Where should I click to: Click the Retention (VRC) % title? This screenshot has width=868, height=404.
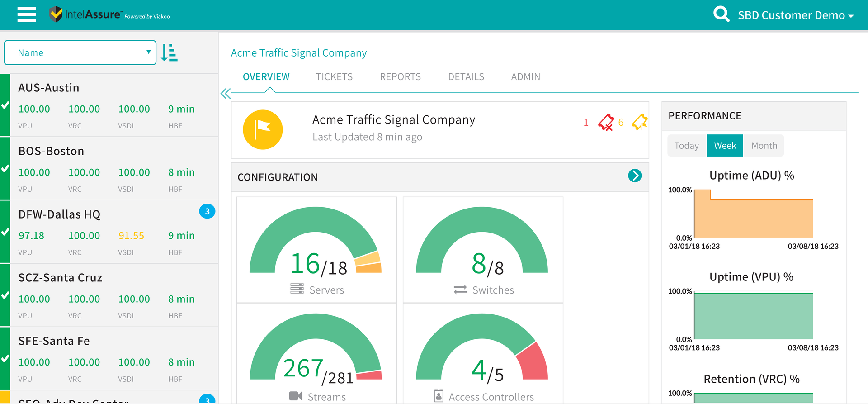coord(751,379)
